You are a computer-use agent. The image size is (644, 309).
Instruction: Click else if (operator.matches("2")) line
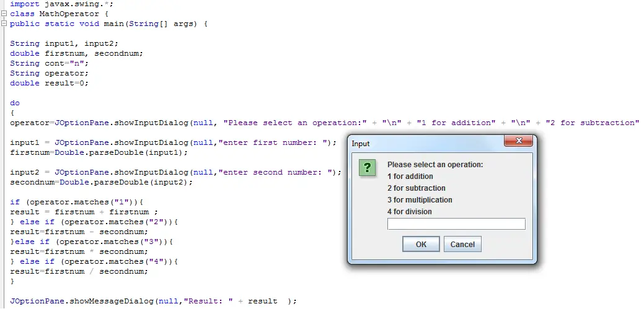[x=94, y=222]
